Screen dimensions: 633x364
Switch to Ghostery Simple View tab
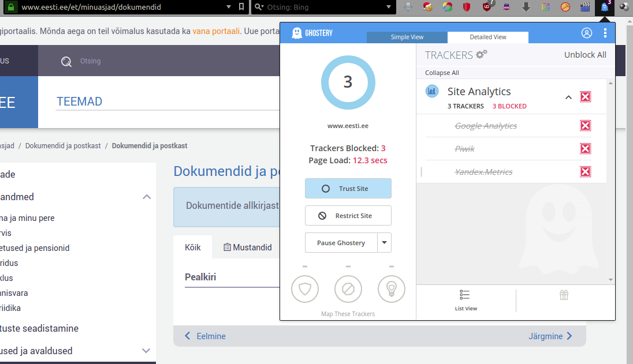(x=407, y=37)
